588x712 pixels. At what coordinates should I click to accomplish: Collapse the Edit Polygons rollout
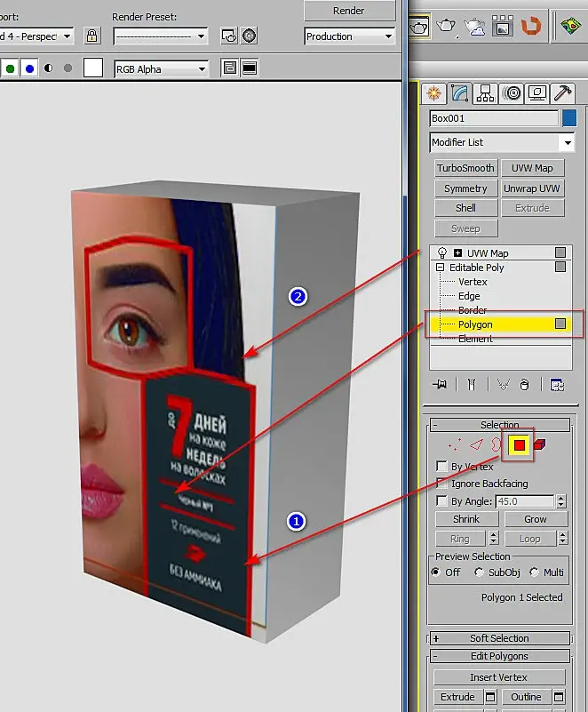click(499, 656)
